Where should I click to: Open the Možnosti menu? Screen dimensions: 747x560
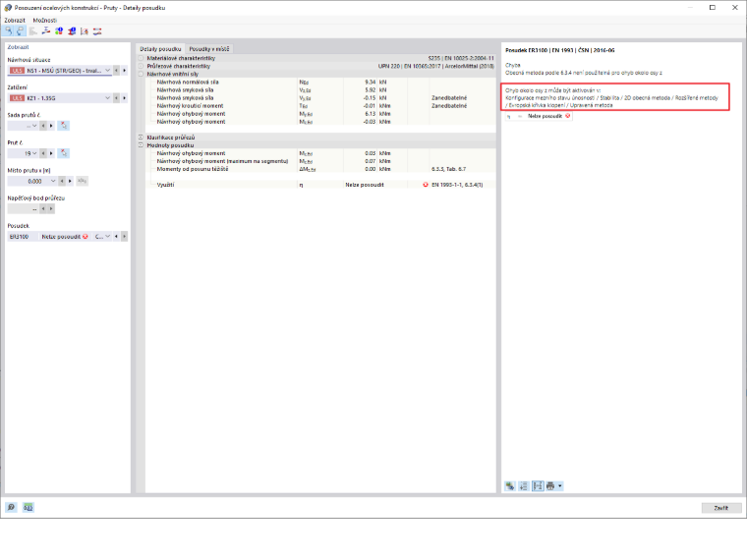[x=45, y=20]
